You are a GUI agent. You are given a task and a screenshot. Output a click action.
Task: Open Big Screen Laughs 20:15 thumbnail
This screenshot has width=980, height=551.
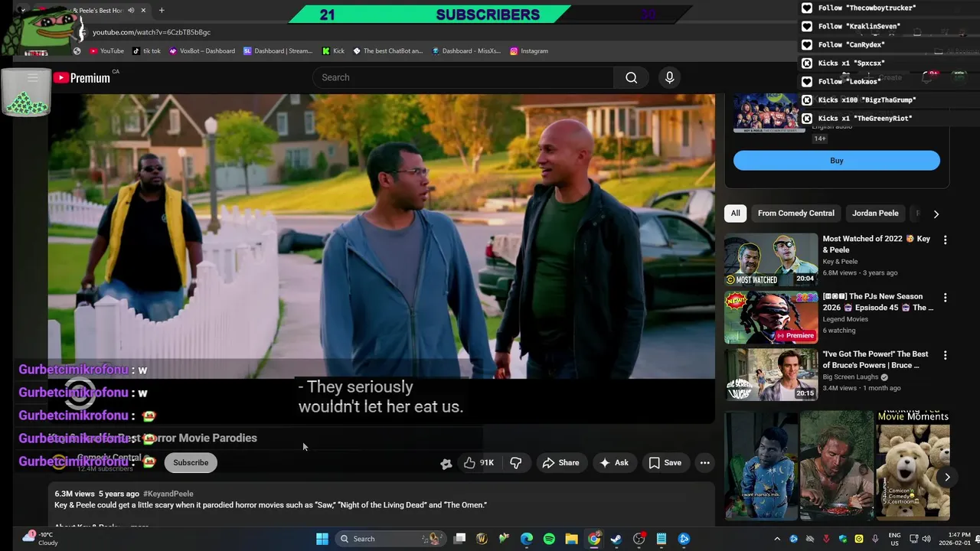point(771,375)
